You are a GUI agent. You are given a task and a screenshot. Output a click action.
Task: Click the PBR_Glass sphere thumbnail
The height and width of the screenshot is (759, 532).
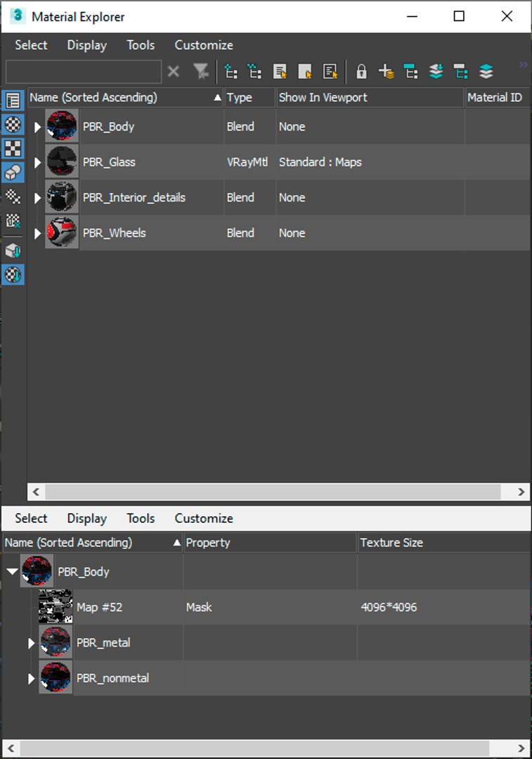point(61,162)
